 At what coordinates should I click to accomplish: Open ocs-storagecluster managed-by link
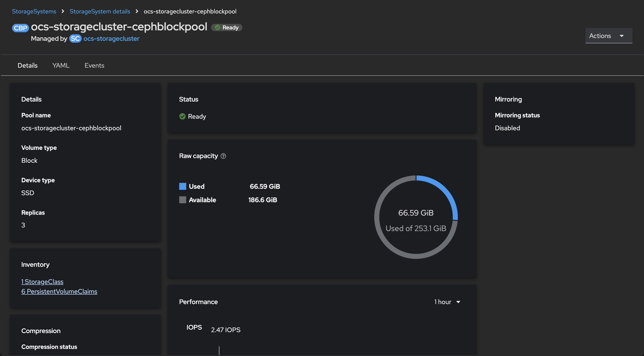[111, 39]
